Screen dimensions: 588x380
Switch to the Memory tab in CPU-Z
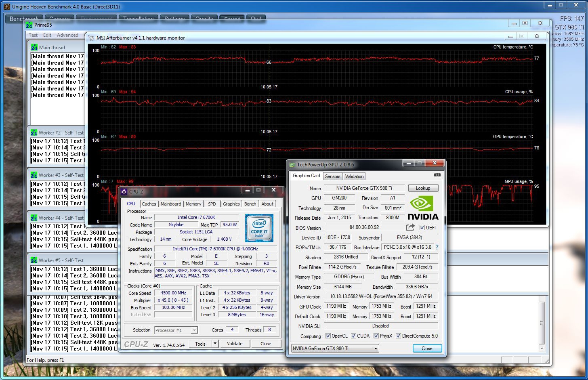tap(193, 204)
